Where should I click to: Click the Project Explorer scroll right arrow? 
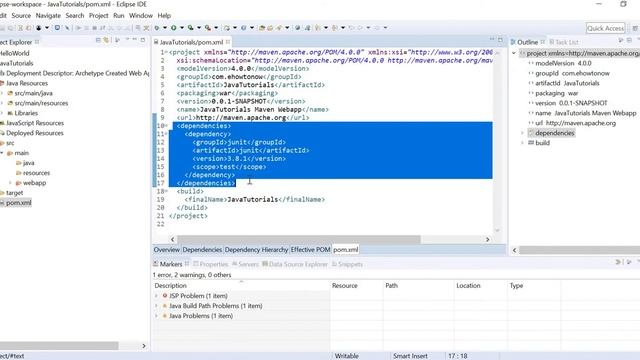144,346
